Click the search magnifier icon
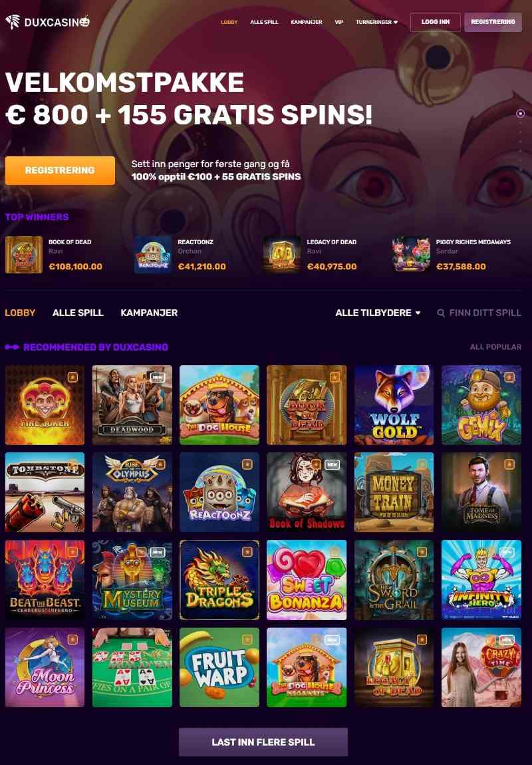This screenshot has height=765, width=532. tap(441, 313)
